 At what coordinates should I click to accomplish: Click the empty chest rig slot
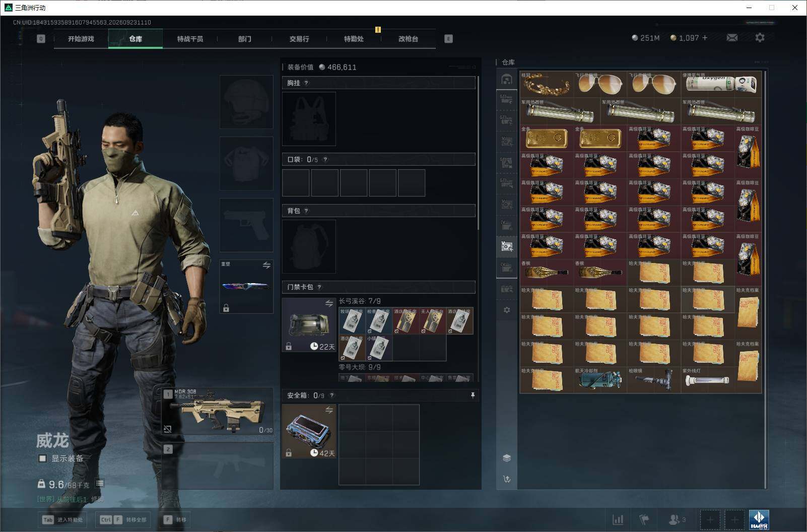(x=309, y=119)
